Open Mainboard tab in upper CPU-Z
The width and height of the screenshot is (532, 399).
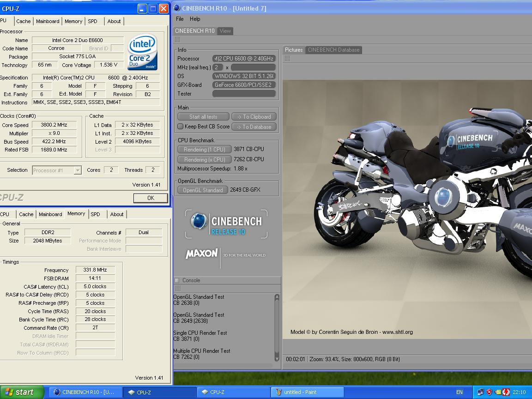click(48, 21)
